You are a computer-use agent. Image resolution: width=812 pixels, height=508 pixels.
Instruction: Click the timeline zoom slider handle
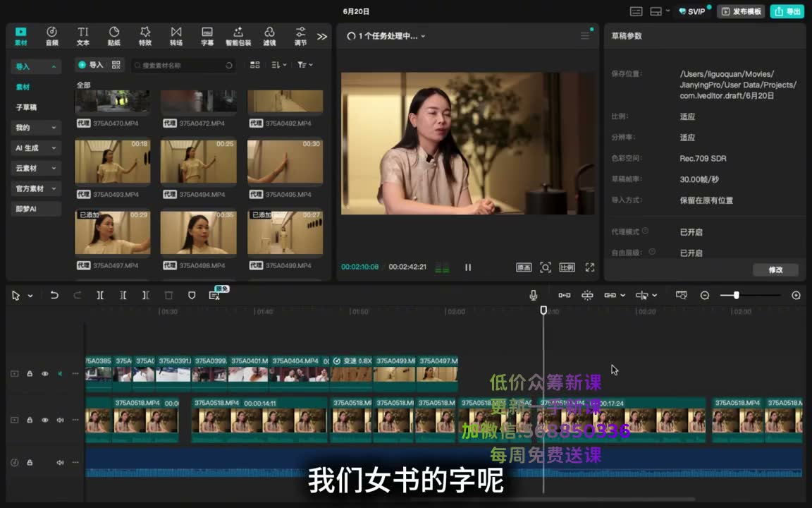coord(736,295)
